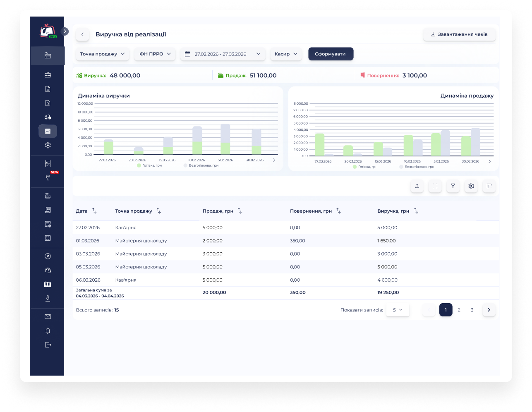532x412 pixels.
Task: Open the cash register icon in the sidebar
Action: pyautogui.click(x=48, y=196)
